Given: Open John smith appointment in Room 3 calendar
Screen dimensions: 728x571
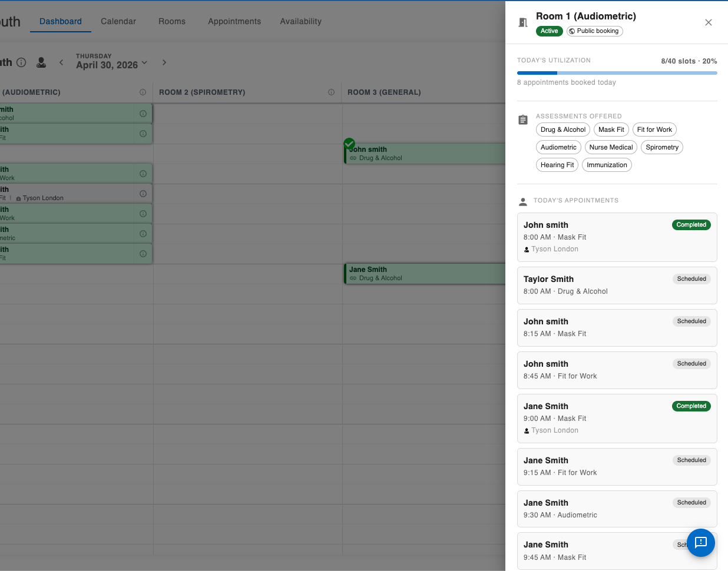Looking at the screenshot, I should pyautogui.click(x=425, y=154).
